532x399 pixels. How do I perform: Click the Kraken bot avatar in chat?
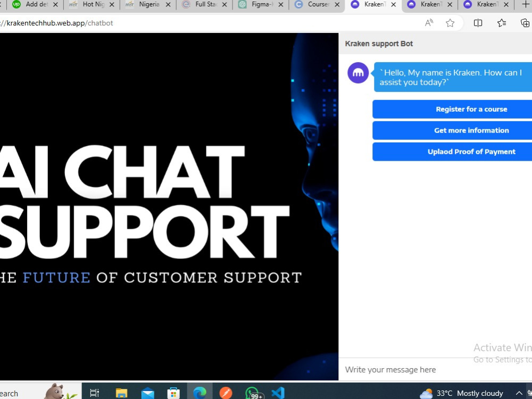click(x=358, y=72)
